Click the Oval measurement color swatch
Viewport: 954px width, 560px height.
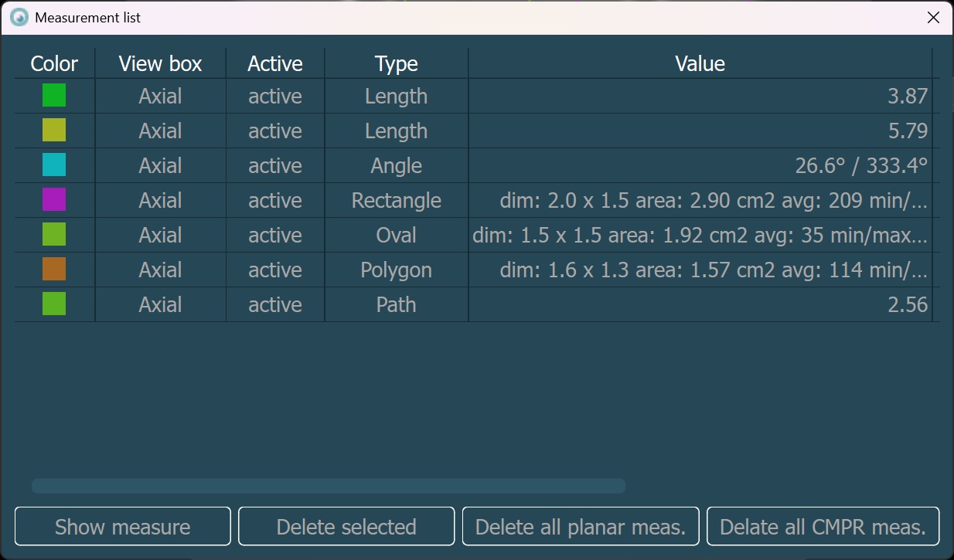pos(54,235)
